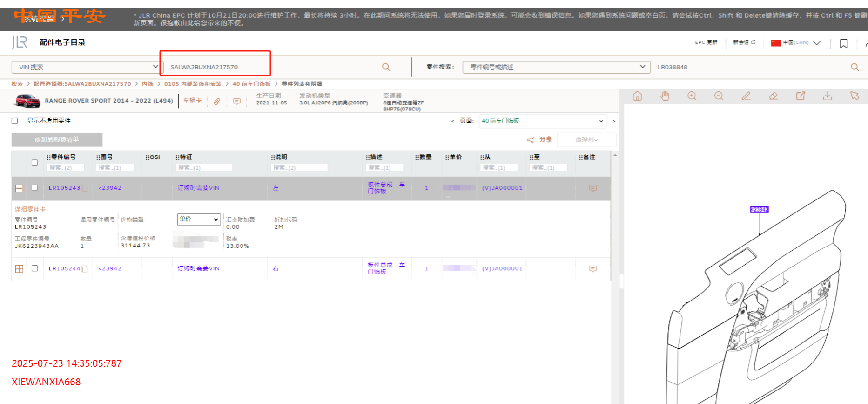Toggle select-all header checkbox
The width and height of the screenshot is (868, 404).
click(35, 163)
